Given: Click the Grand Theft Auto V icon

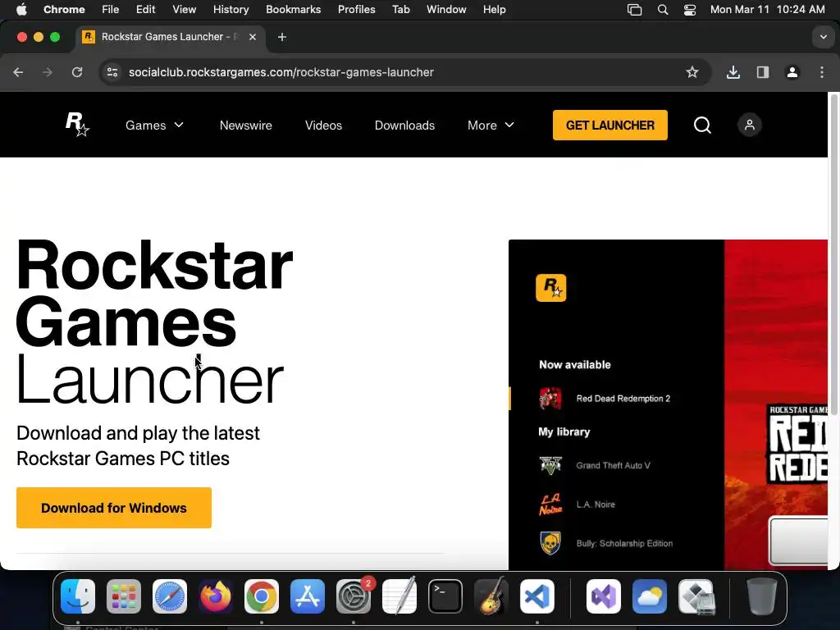Looking at the screenshot, I should (550, 465).
